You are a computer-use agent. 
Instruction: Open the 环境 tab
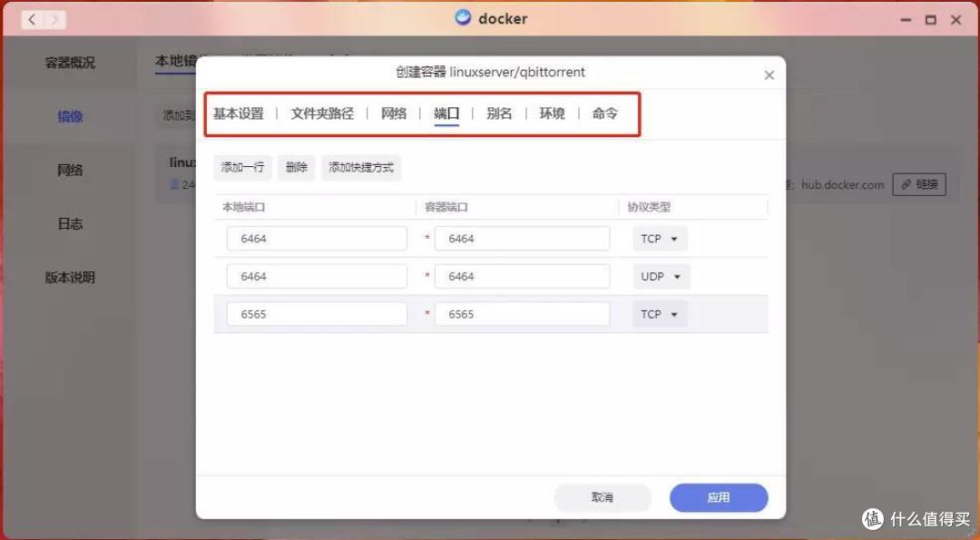tap(552, 113)
